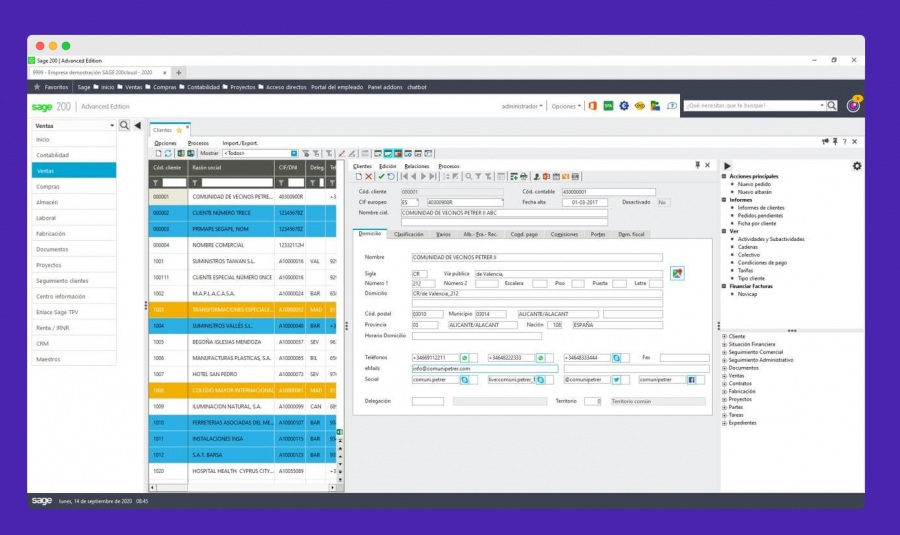Click the Nombre field in the Domicilio tab
Viewport: 900px width, 535px height.
pyautogui.click(x=537, y=258)
